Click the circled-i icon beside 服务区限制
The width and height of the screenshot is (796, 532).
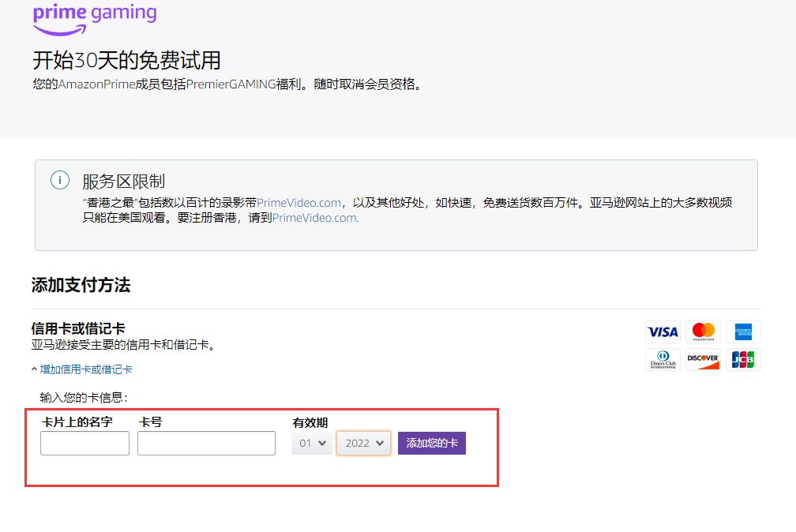click(x=59, y=180)
